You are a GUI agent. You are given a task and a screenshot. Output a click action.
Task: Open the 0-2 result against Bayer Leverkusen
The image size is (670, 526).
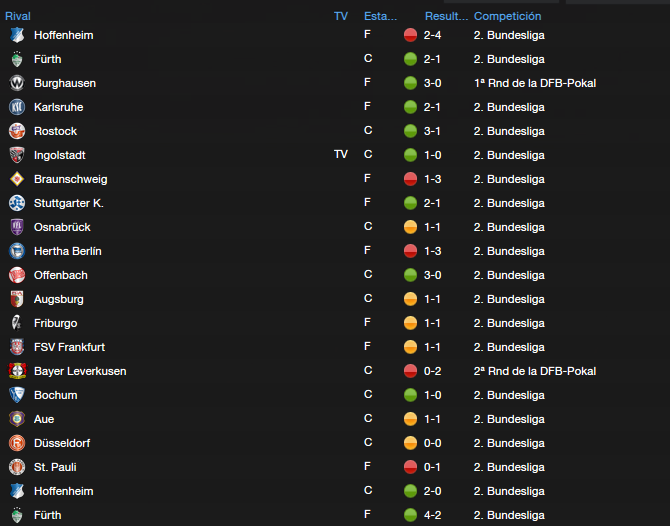pos(432,371)
